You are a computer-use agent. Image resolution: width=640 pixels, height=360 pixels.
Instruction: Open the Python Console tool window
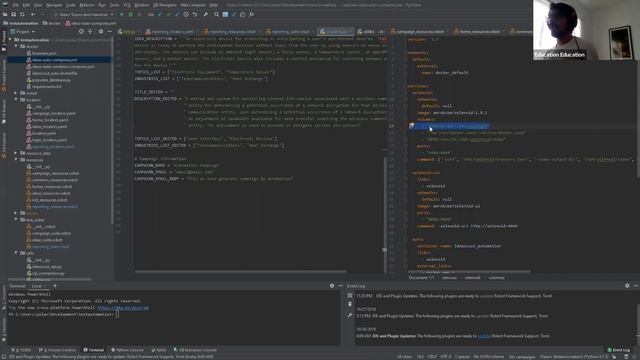tap(127, 350)
